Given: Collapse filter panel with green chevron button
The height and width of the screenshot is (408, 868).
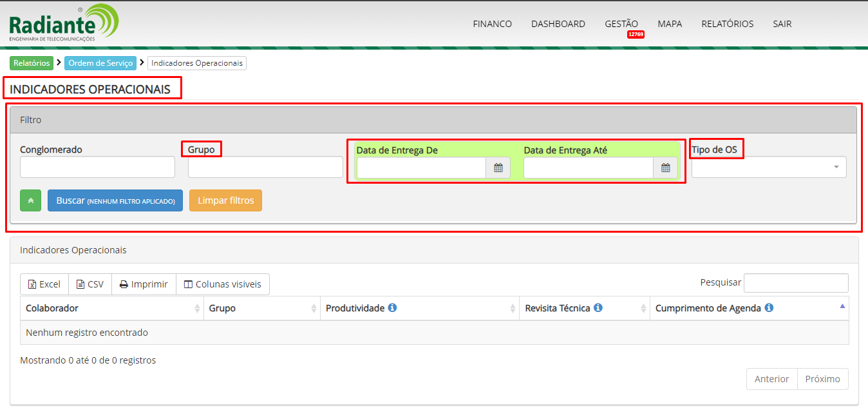Looking at the screenshot, I should tap(30, 200).
